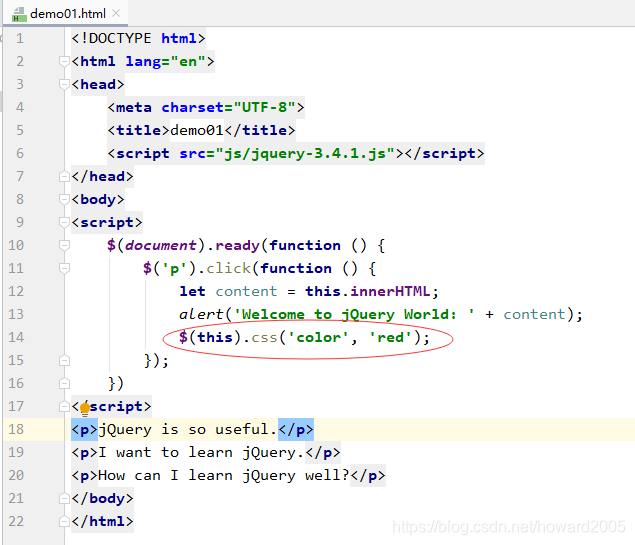Click the closing '</html>' tag

[102, 521]
